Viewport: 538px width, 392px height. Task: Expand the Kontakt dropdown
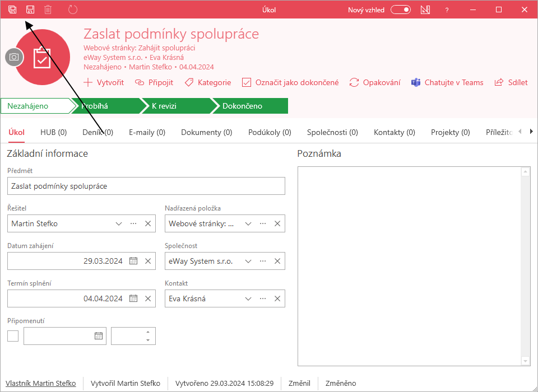pyautogui.click(x=248, y=298)
